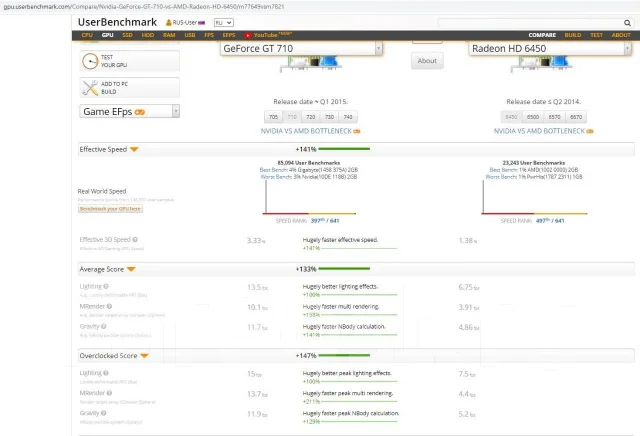640x436 pixels.
Task: Click into the site search field
Action: pyautogui.click(x=530, y=23)
